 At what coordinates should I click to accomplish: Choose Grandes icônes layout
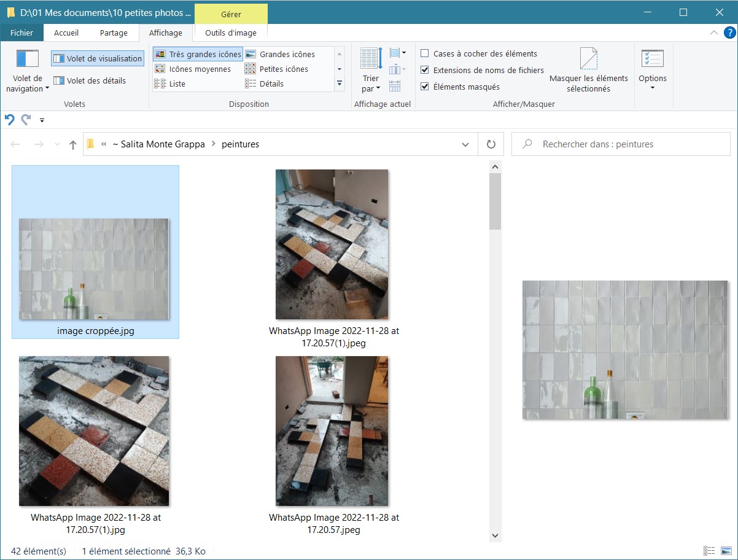280,54
